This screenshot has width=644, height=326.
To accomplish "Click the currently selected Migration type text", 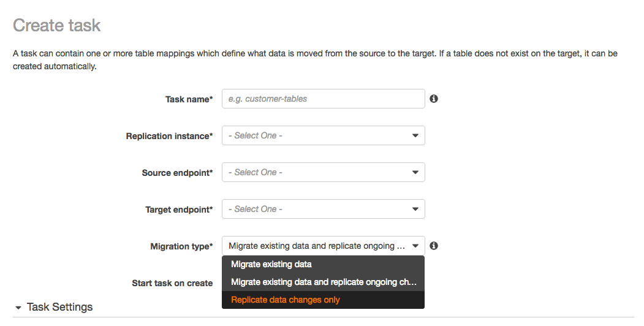I will 317,246.
